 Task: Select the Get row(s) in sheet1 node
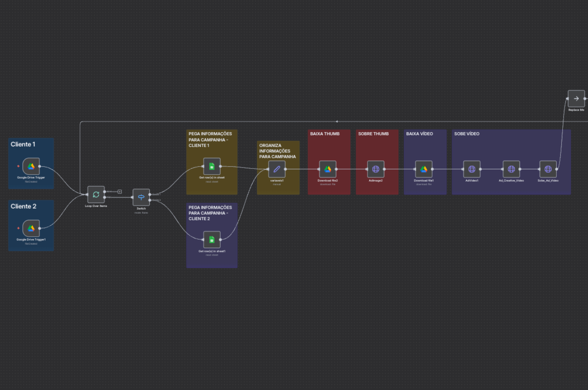(x=212, y=240)
